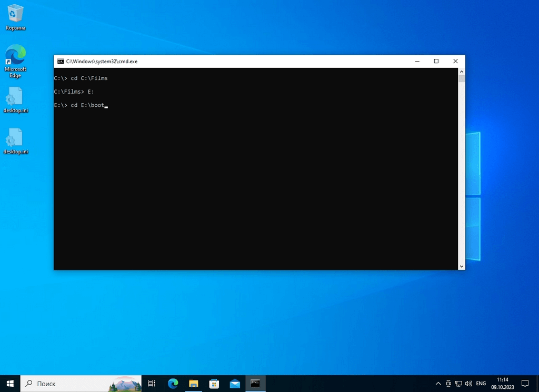539x392 pixels.
Task: Show hidden system tray icons
Action: coord(438,384)
